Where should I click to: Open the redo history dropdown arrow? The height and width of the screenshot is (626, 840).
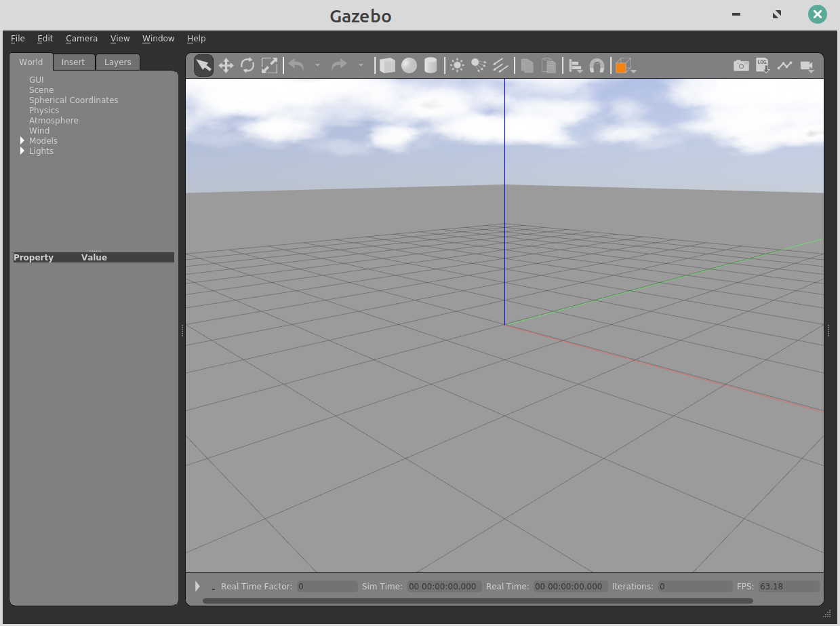point(361,66)
